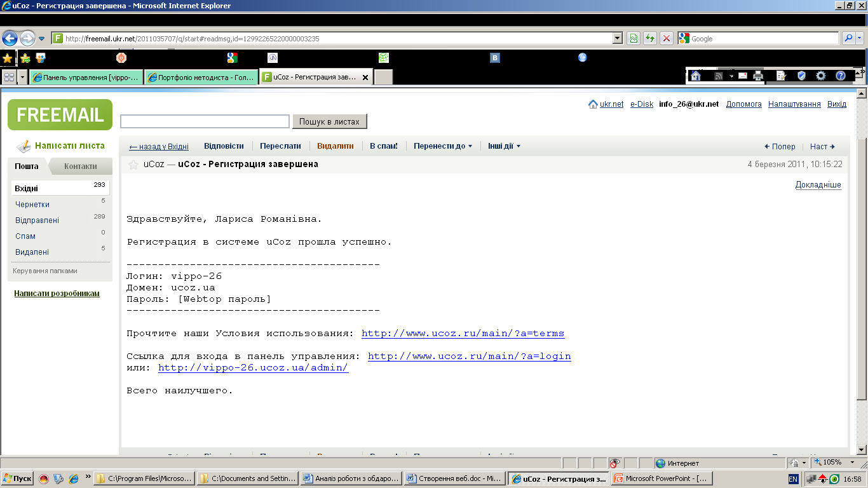Viewport: 868px width, 488px height.
Task: Open Налаштування settings link
Action: [794, 104]
